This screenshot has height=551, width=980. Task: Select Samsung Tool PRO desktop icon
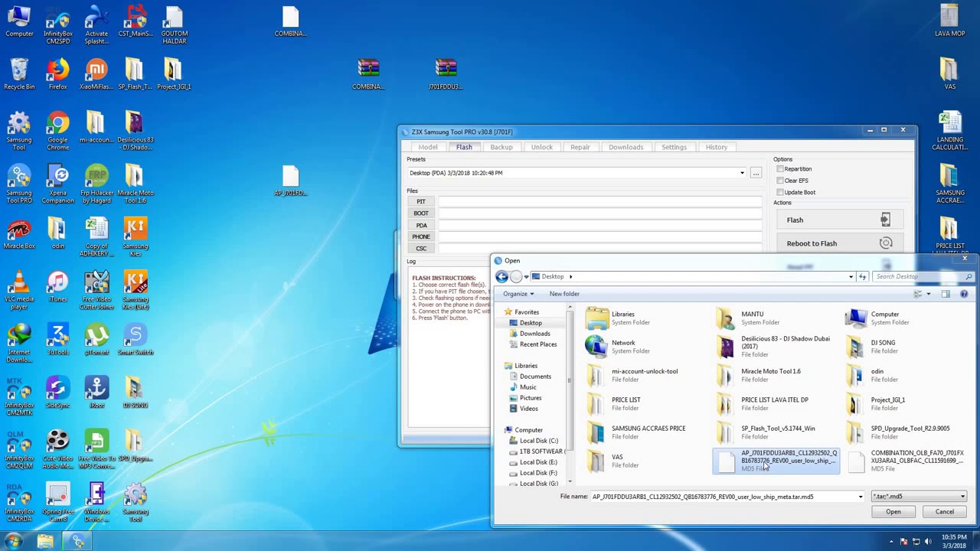19,184
